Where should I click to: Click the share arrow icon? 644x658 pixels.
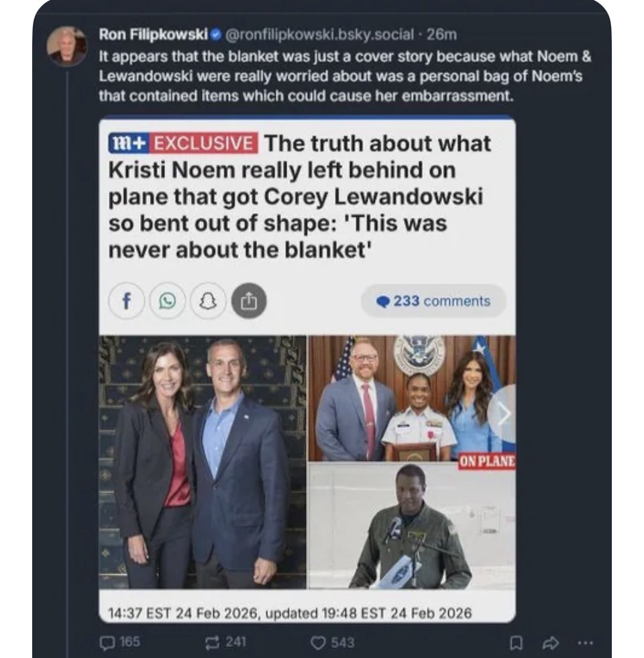tap(551, 643)
